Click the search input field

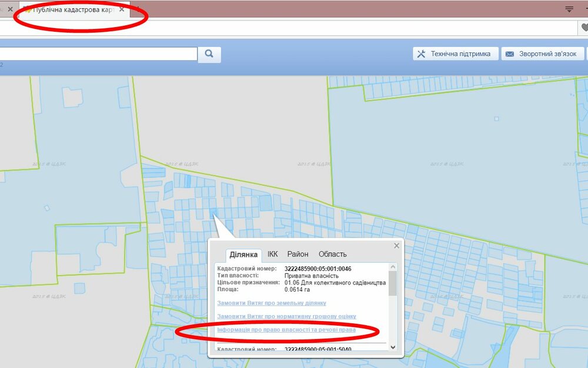coord(98,54)
